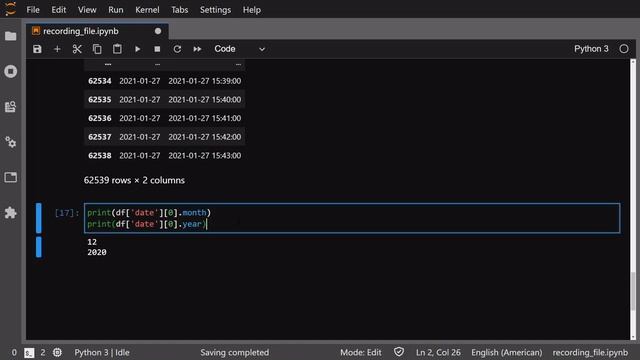Click inside the code cell editor
This screenshot has width=640, height=360.
coord(352,218)
